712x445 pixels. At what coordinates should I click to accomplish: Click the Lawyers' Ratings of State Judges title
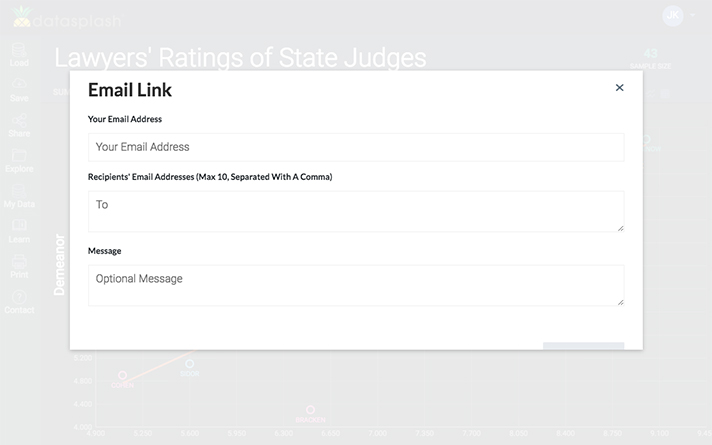[240, 58]
